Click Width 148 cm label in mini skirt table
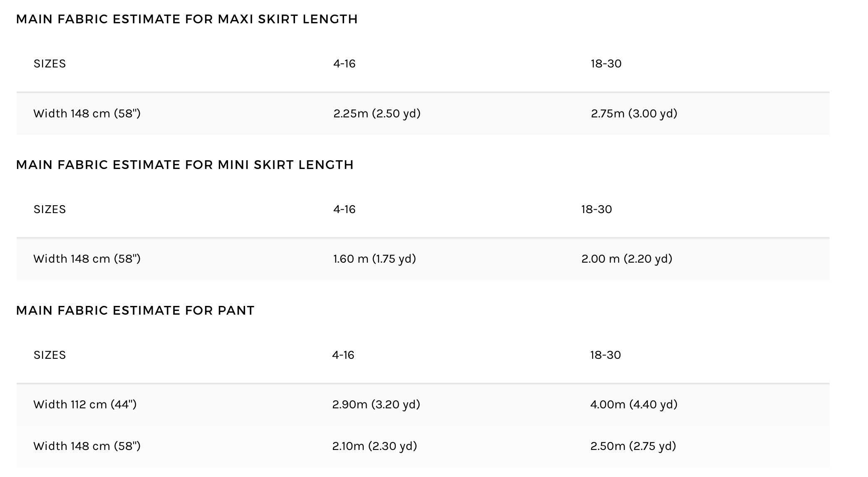The image size is (868, 477). click(87, 258)
